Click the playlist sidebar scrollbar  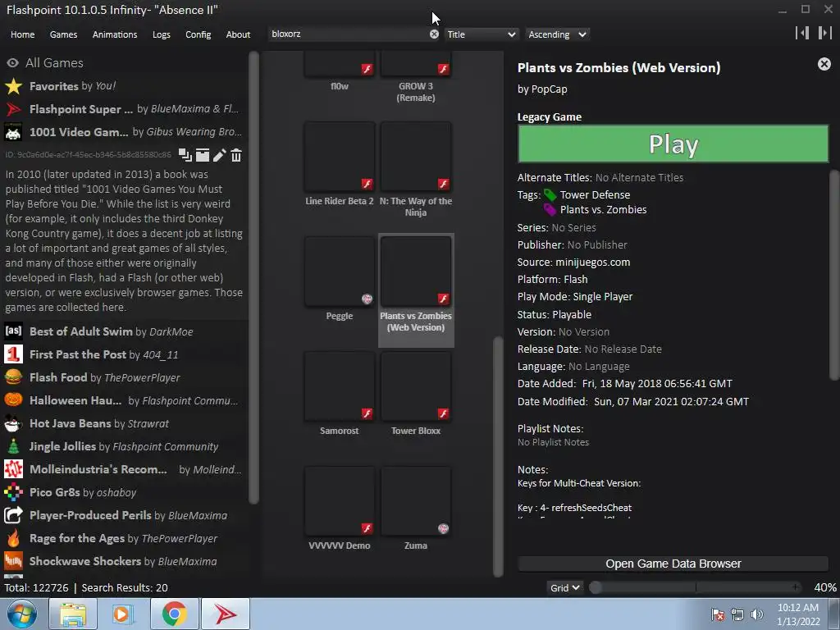pyautogui.click(x=253, y=277)
